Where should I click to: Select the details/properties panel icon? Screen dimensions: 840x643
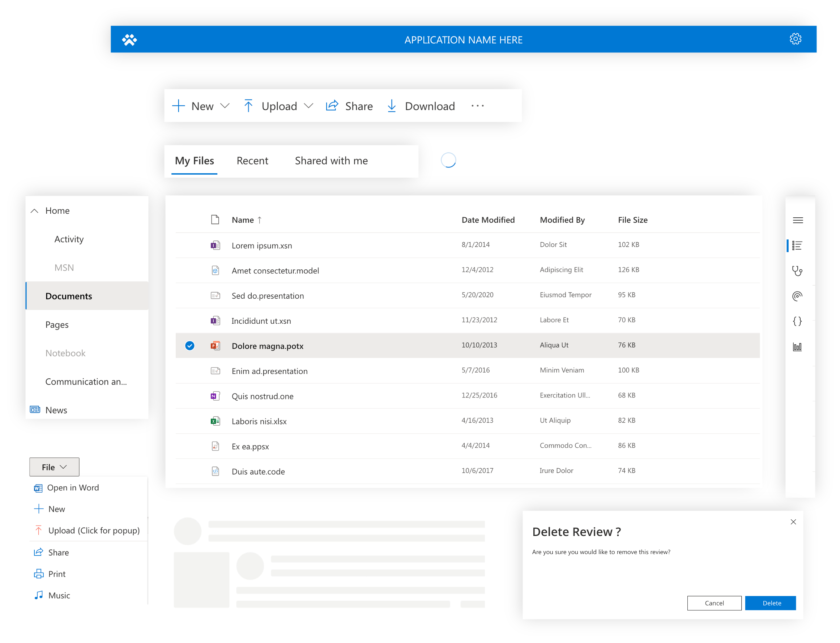(798, 244)
